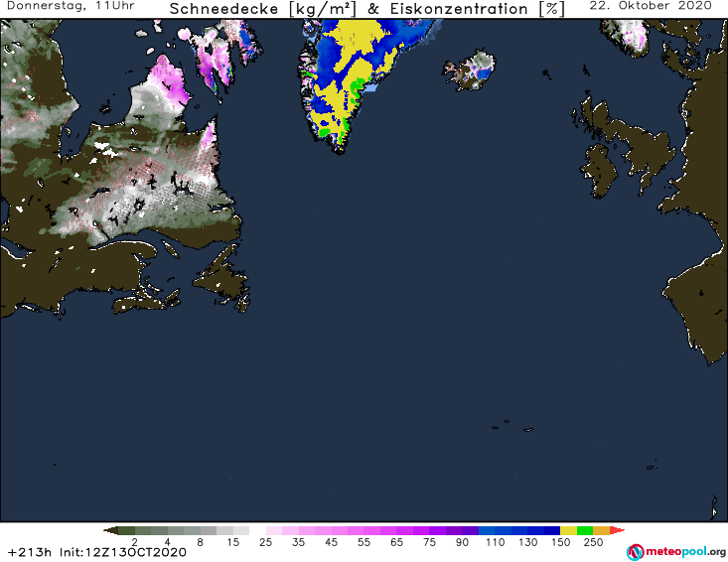Click the legend value '130'

528,542
